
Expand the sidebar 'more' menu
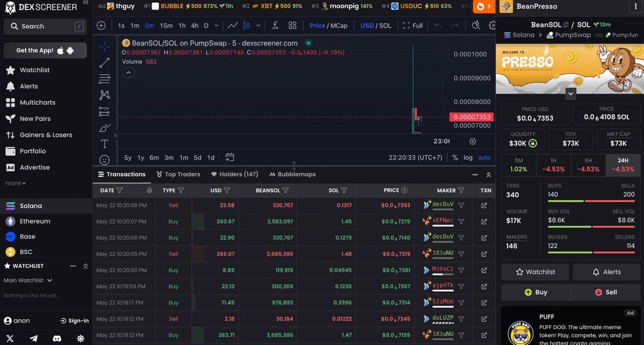[x=16, y=183]
